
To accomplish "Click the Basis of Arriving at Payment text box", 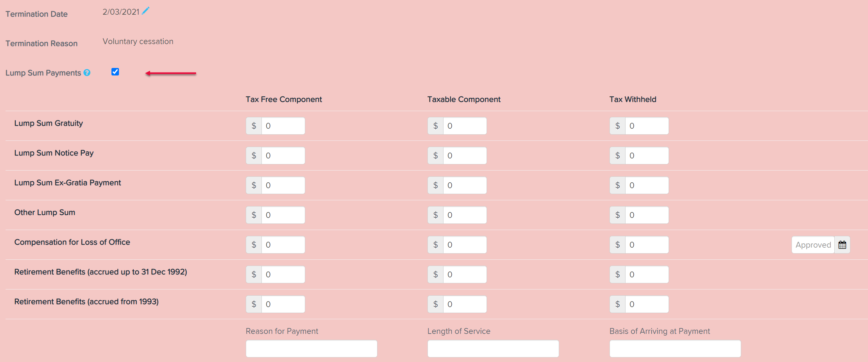I will pyautogui.click(x=675, y=349).
